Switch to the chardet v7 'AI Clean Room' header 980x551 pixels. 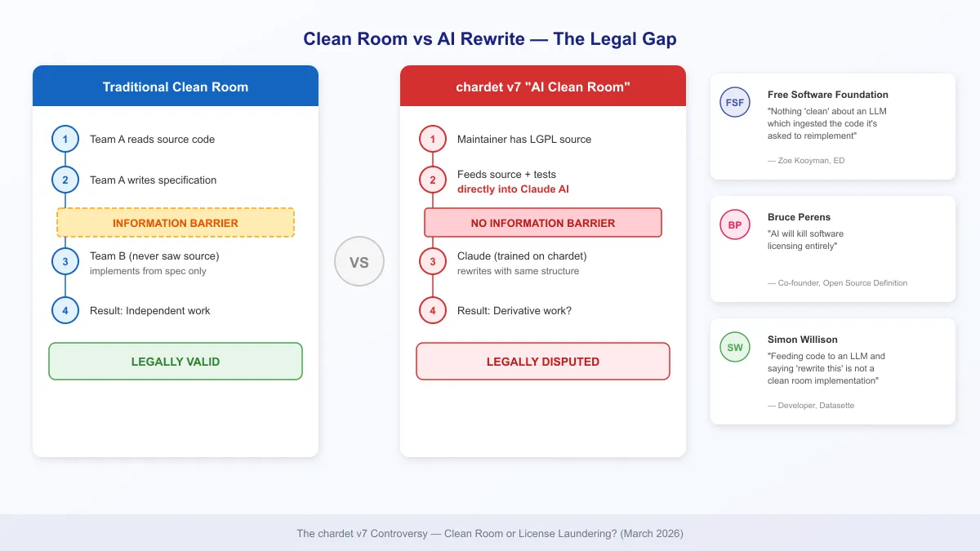[x=542, y=86]
